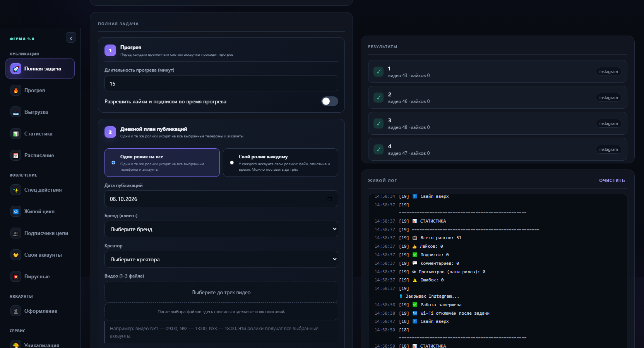Click the profile icon beside Оформление
644x348 pixels.
(x=16, y=311)
